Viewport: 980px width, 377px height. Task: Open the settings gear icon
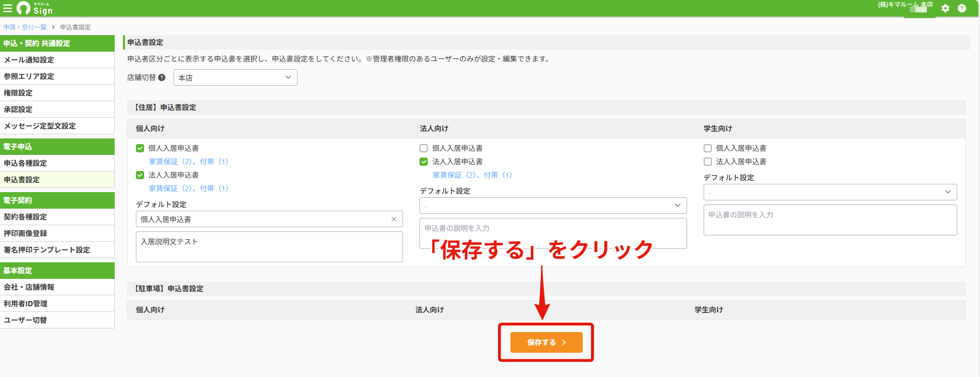click(x=945, y=8)
